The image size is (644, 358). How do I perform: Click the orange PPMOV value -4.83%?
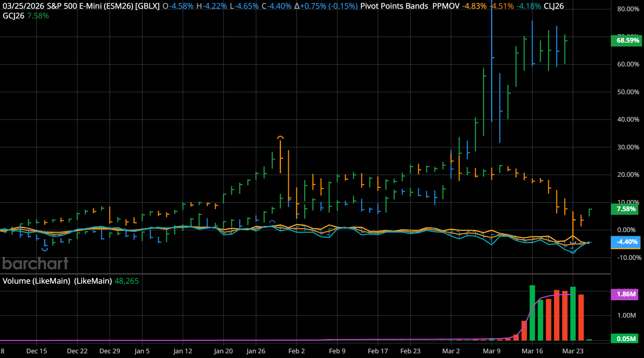pyautogui.click(x=475, y=6)
